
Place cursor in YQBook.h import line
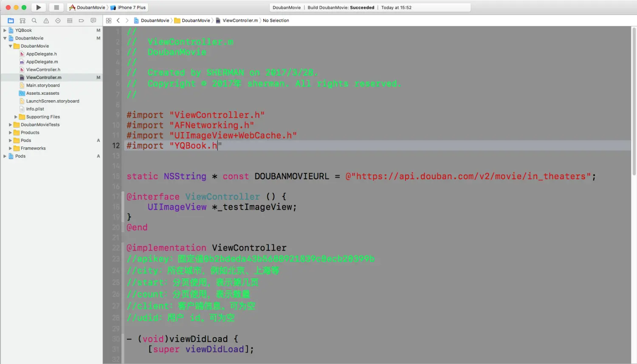tap(174, 146)
